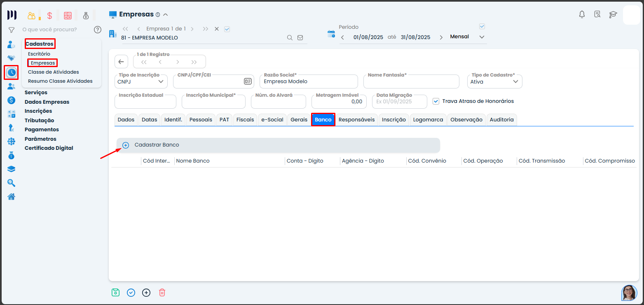The width and height of the screenshot is (644, 305).
Task: Click the back arrow button above form
Action: coord(121,62)
